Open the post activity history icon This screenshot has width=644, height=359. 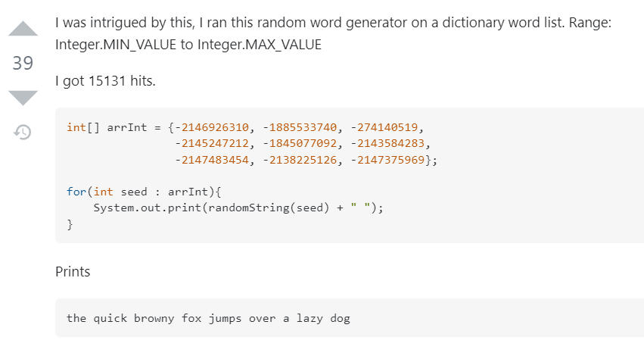click(x=23, y=132)
